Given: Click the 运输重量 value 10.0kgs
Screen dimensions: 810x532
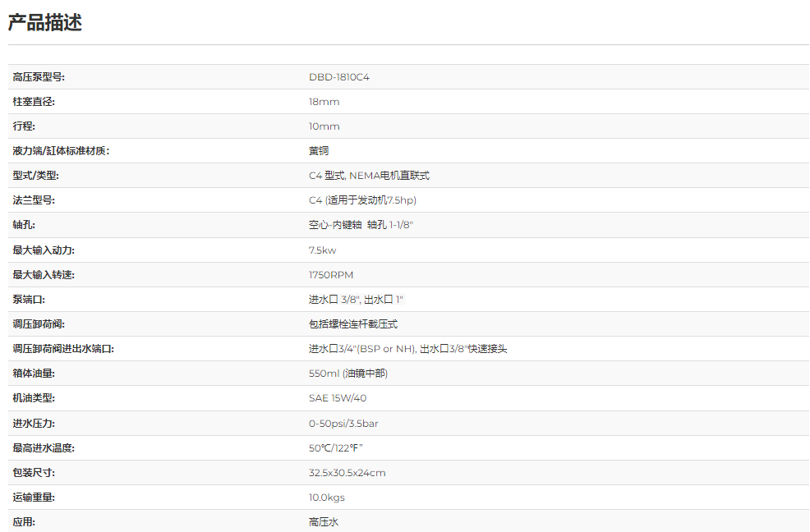Looking at the screenshot, I should click(327, 498).
